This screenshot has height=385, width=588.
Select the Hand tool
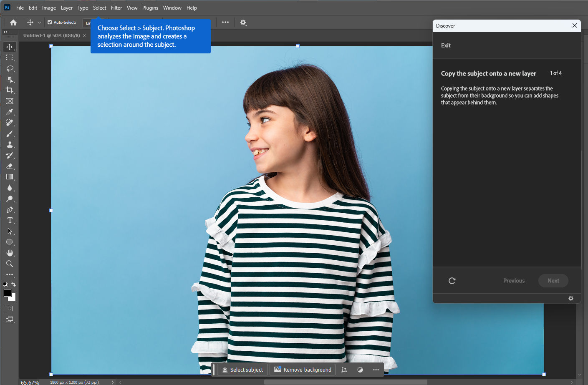point(10,253)
